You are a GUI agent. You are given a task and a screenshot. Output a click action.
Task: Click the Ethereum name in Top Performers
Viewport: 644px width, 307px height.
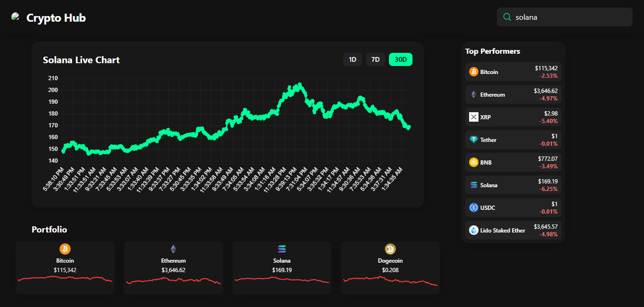[x=493, y=95]
